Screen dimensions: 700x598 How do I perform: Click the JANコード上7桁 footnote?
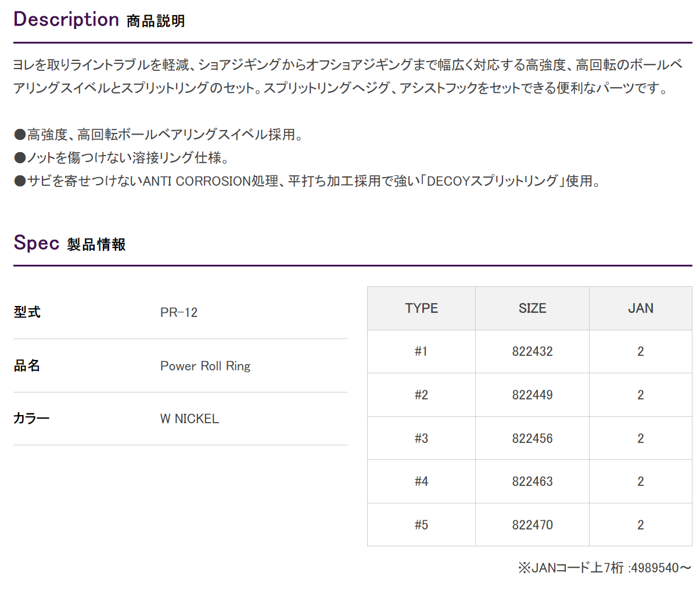[605, 568]
